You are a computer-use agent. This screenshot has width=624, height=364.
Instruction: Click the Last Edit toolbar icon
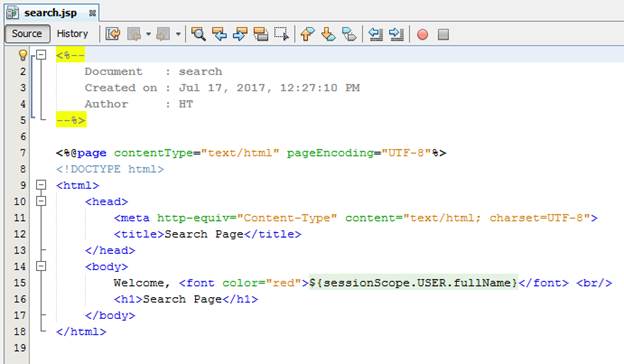113,34
